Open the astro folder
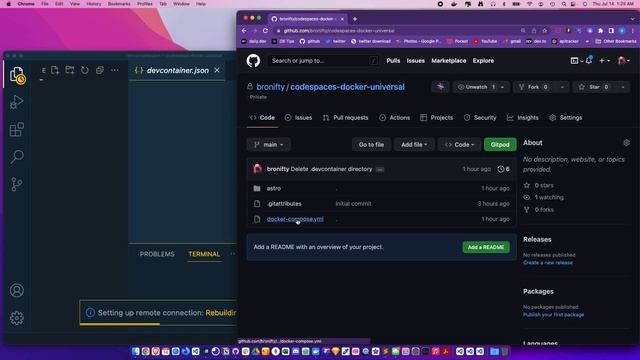The width and height of the screenshot is (640, 360). (274, 188)
